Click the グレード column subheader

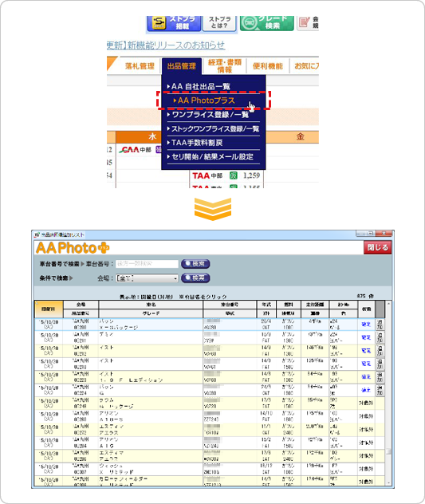pos(151,313)
